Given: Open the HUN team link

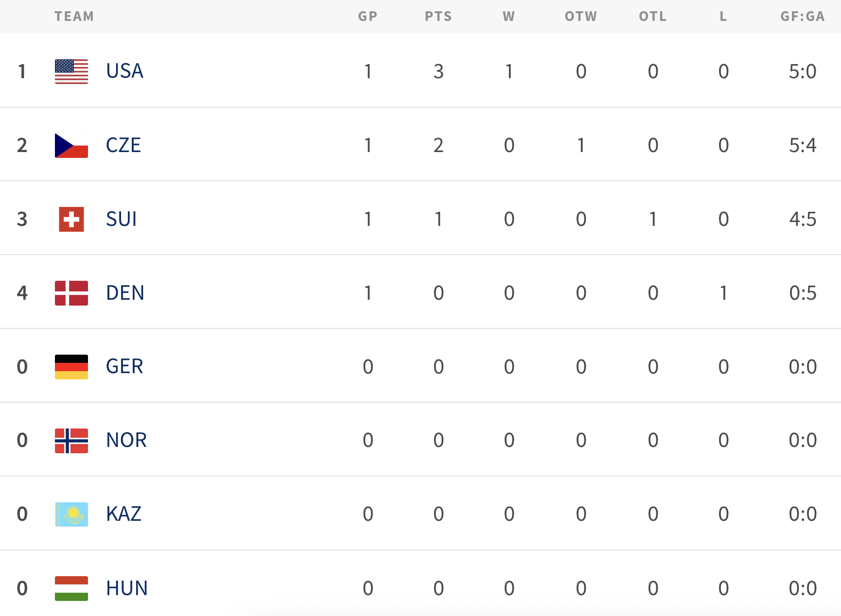Looking at the screenshot, I should 126,588.
